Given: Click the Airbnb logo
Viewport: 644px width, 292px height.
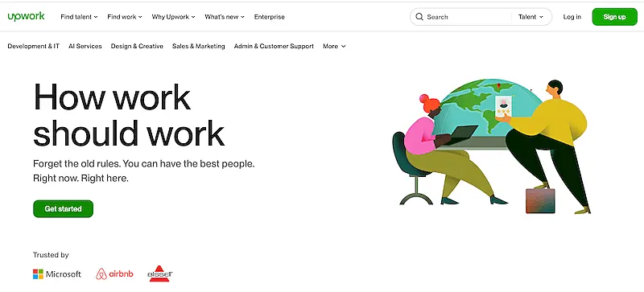Looking at the screenshot, I should pyautogui.click(x=114, y=274).
